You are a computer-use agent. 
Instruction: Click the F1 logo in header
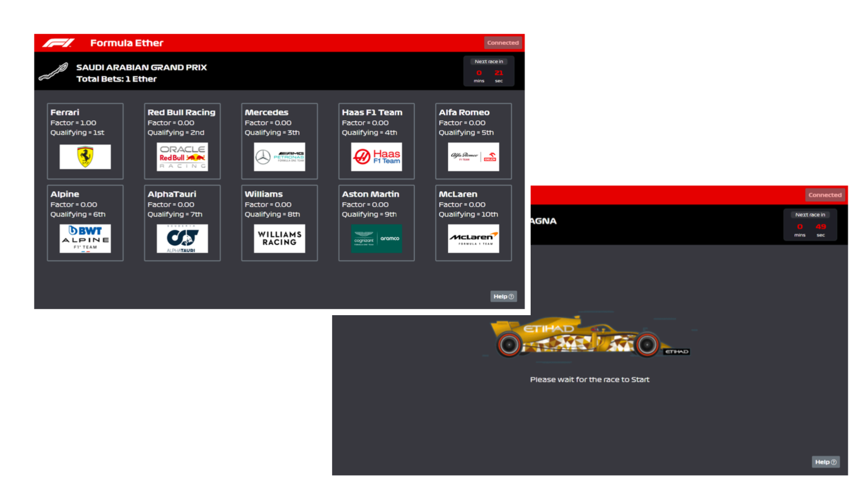[58, 43]
